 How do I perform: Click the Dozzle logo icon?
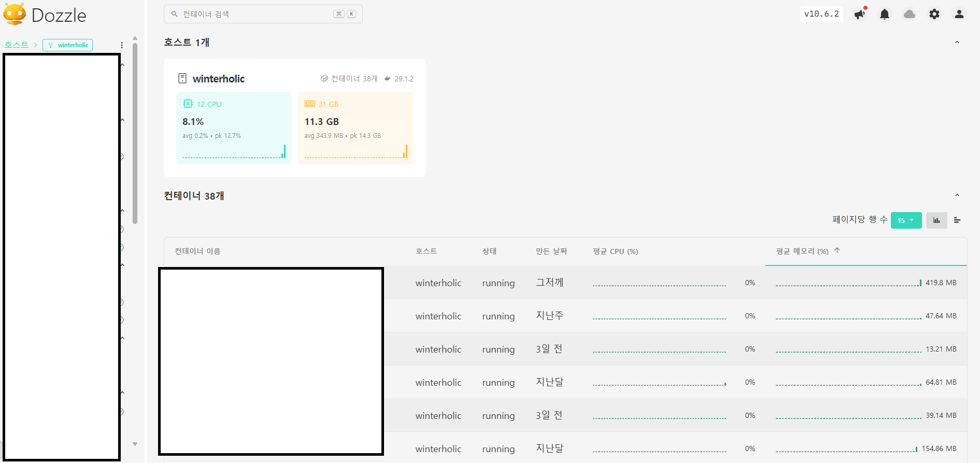pos(15,14)
